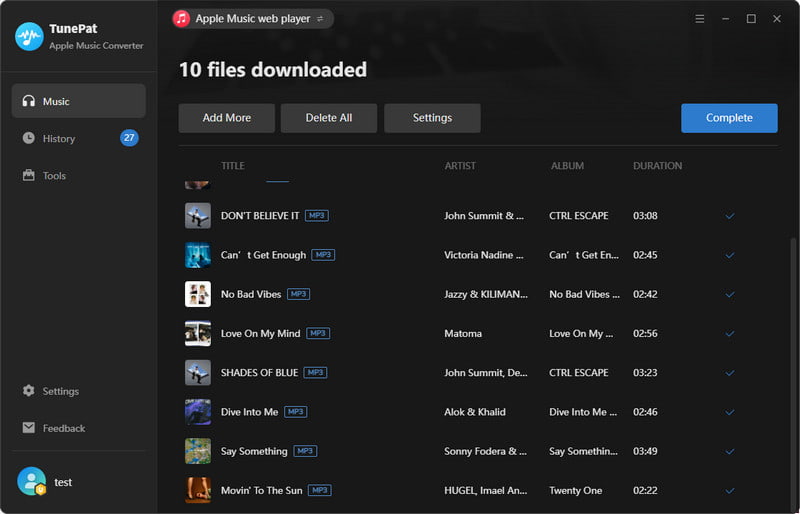Open the Feedback envelope icon

[x=29, y=428]
